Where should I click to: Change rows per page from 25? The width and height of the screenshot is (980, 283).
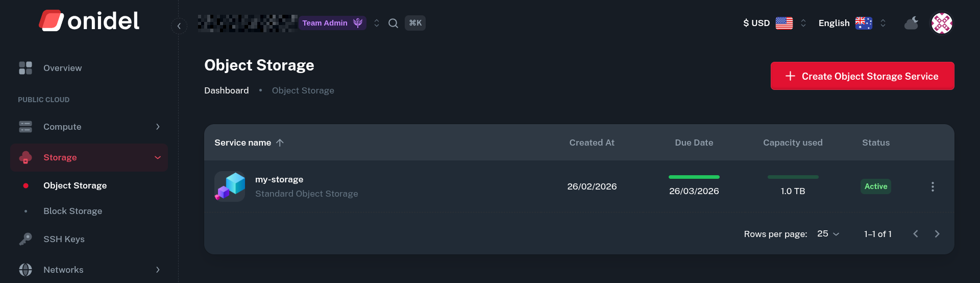828,234
